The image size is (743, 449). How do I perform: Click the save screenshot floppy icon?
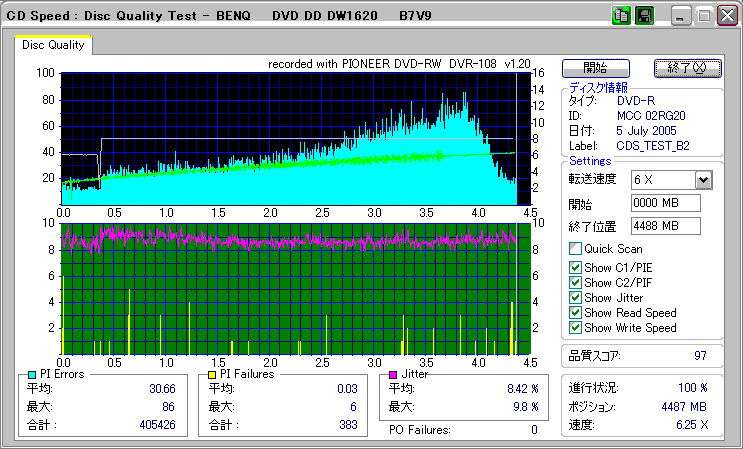pyautogui.click(x=643, y=16)
